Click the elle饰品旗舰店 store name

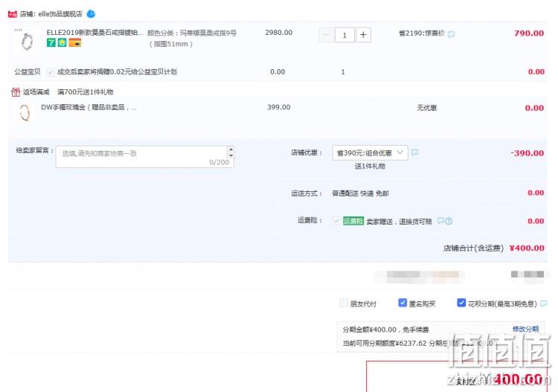[x=60, y=14]
